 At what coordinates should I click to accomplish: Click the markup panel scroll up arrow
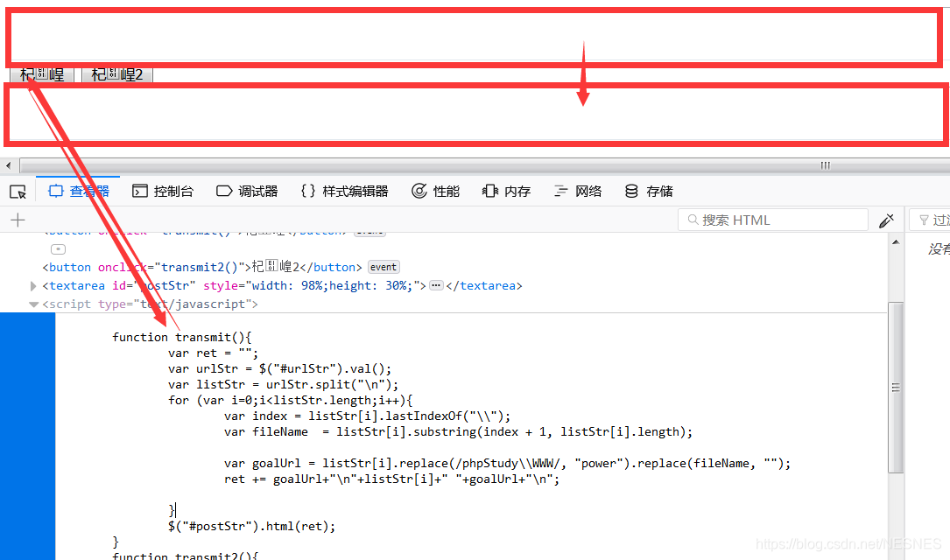(896, 242)
